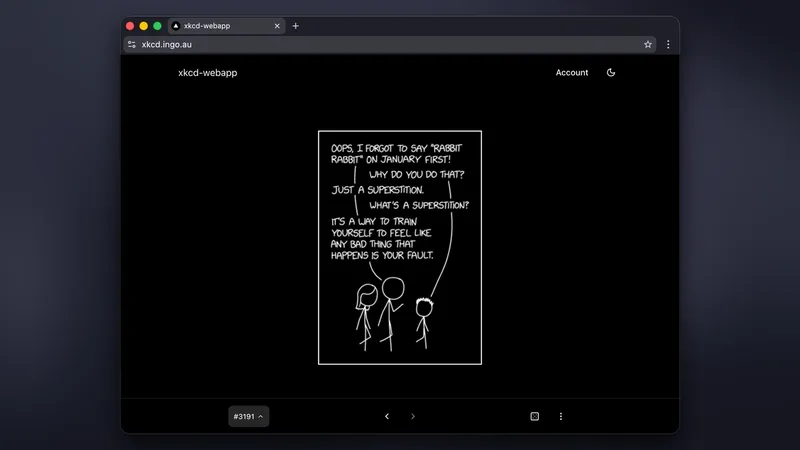Open the comic options kebab menu
This screenshot has height=450, width=800.
pos(561,416)
